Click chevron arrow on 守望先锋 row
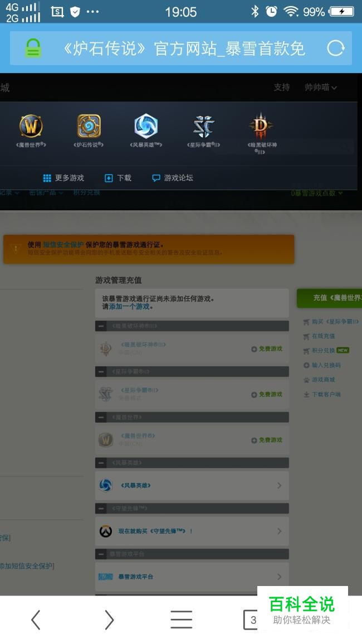The width and height of the screenshot is (362, 644). pyautogui.click(x=279, y=531)
